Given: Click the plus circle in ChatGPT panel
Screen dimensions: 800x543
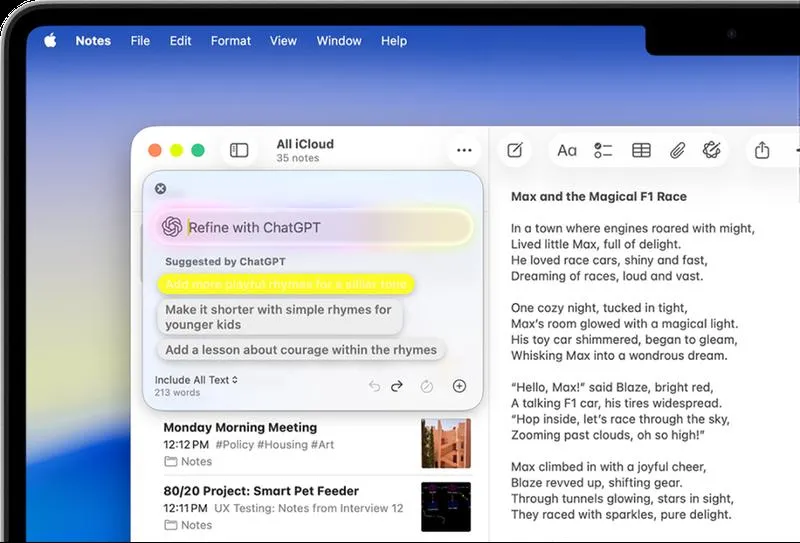Looking at the screenshot, I should [460, 386].
